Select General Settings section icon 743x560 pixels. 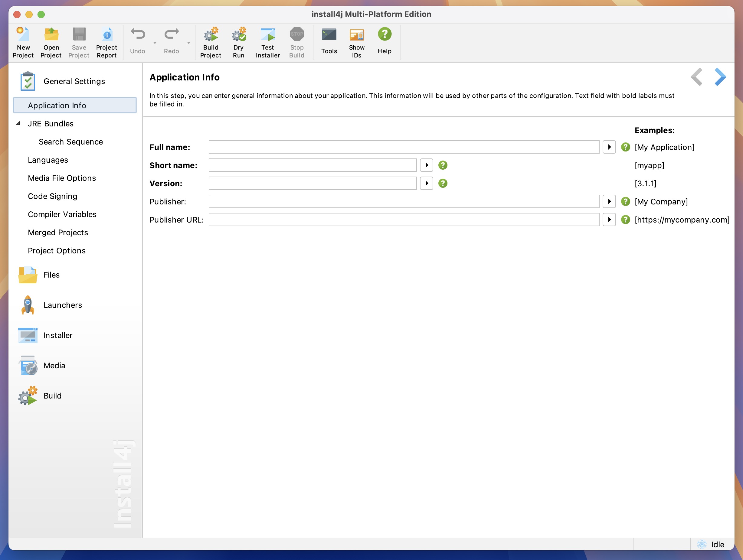[x=28, y=81]
